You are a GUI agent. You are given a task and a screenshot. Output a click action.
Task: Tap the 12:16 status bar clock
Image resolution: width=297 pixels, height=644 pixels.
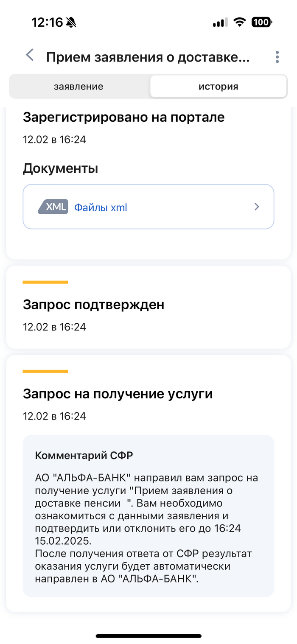pyautogui.click(x=47, y=22)
